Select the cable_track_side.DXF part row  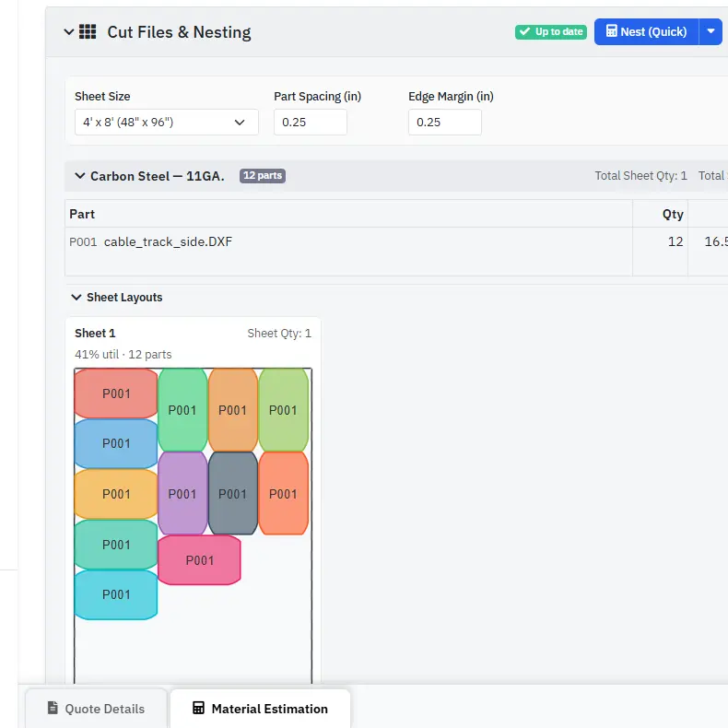pos(168,242)
